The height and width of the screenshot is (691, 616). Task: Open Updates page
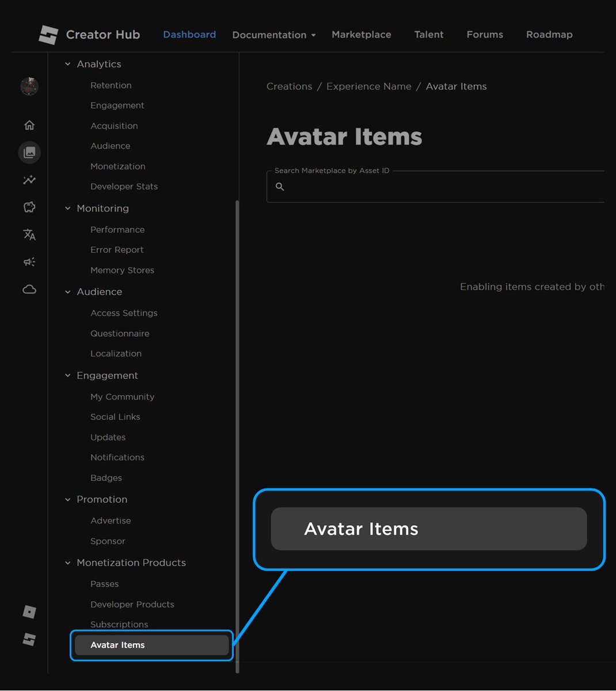[x=108, y=438]
